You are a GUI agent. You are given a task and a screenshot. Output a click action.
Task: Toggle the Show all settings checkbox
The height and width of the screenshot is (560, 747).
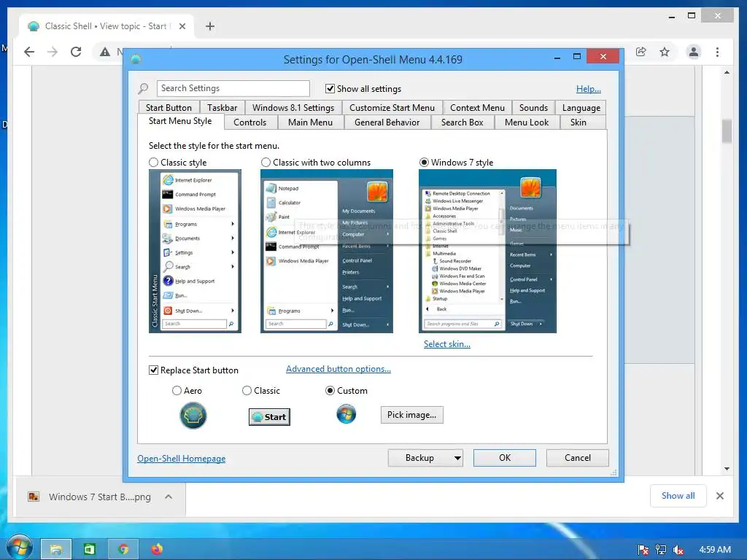point(330,88)
